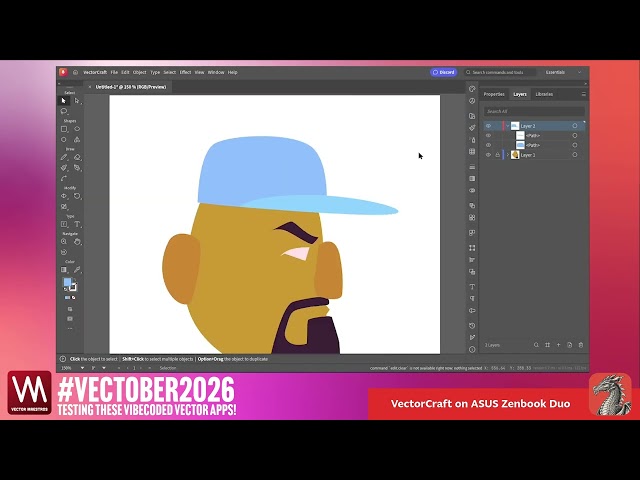Click the small color mode swatch below fill

click(x=67, y=298)
